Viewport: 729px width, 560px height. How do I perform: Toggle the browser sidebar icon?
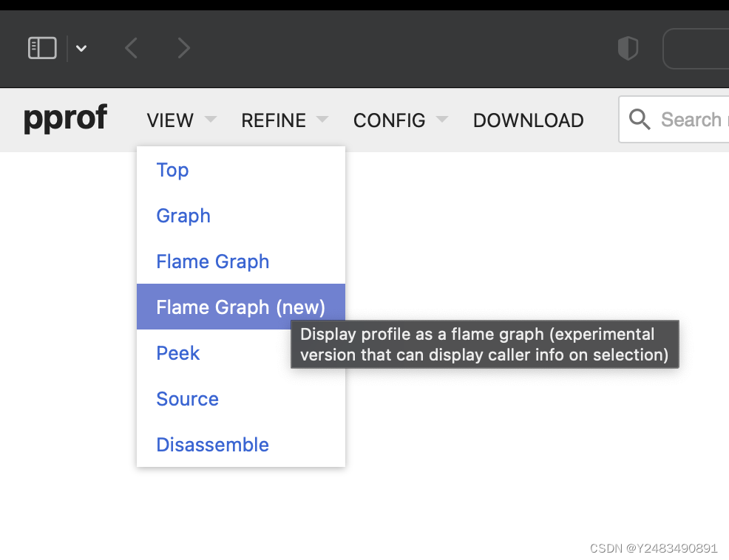click(x=42, y=49)
